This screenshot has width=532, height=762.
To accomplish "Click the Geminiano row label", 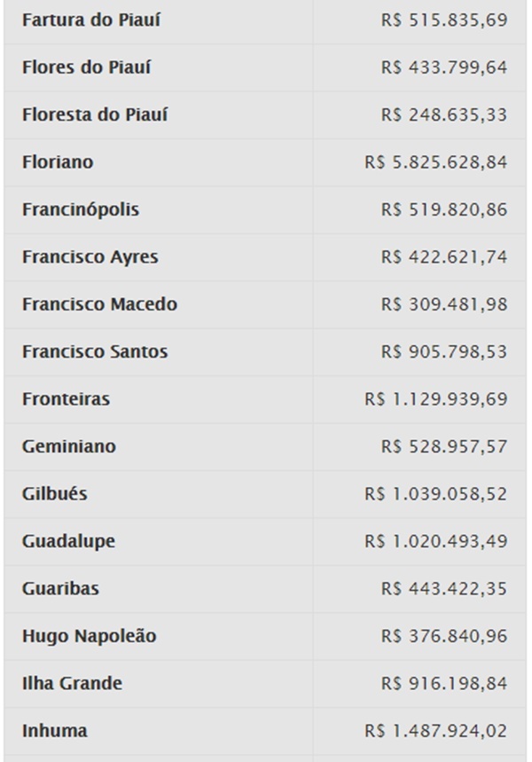I will tap(69, 446).
